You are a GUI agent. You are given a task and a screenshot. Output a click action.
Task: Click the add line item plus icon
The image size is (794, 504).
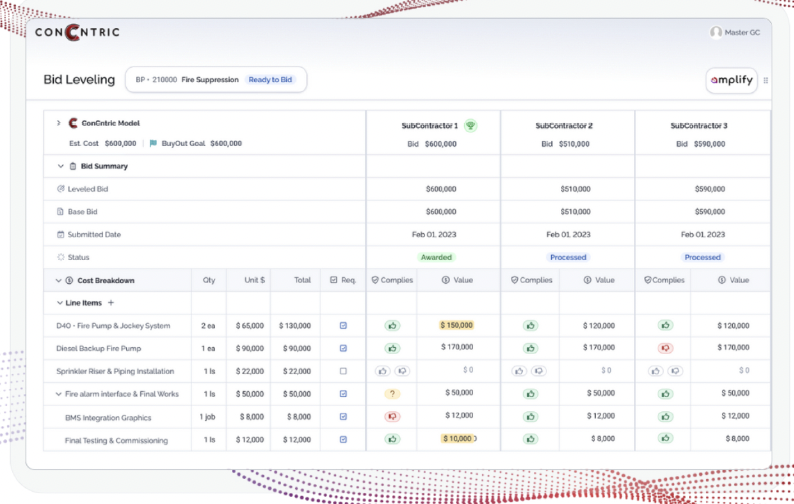111,302
